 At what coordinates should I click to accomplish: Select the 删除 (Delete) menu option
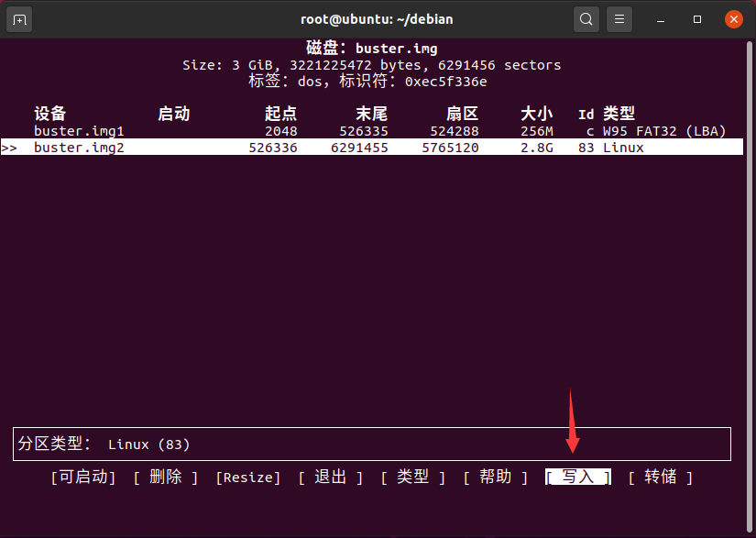point(166,478)
